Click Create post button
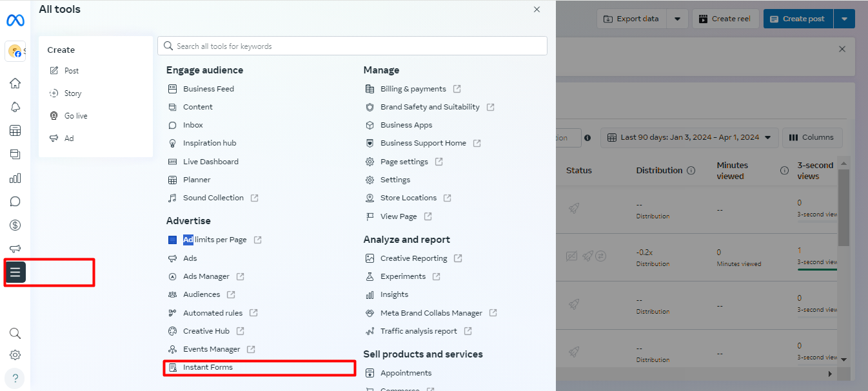Screen dimensions: 868x391 point(798,19)
